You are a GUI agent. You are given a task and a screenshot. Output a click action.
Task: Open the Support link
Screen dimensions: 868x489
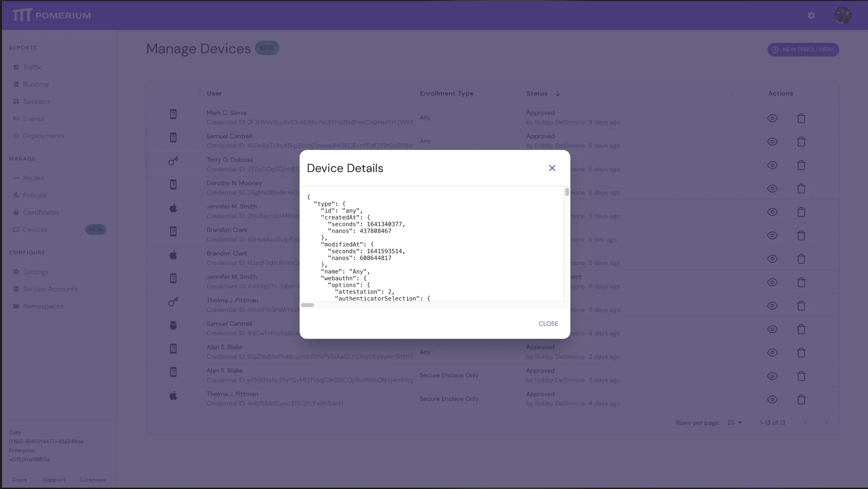point(53,480)
